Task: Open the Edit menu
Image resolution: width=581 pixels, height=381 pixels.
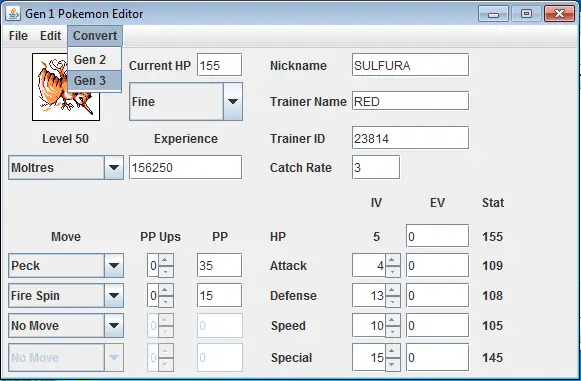Action: point(50,36)
